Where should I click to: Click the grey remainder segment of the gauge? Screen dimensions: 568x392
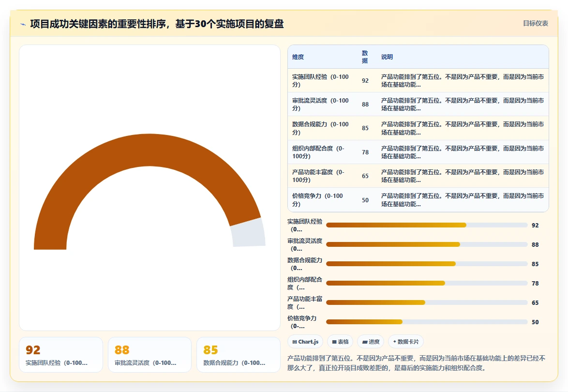(x=249, y=233)
